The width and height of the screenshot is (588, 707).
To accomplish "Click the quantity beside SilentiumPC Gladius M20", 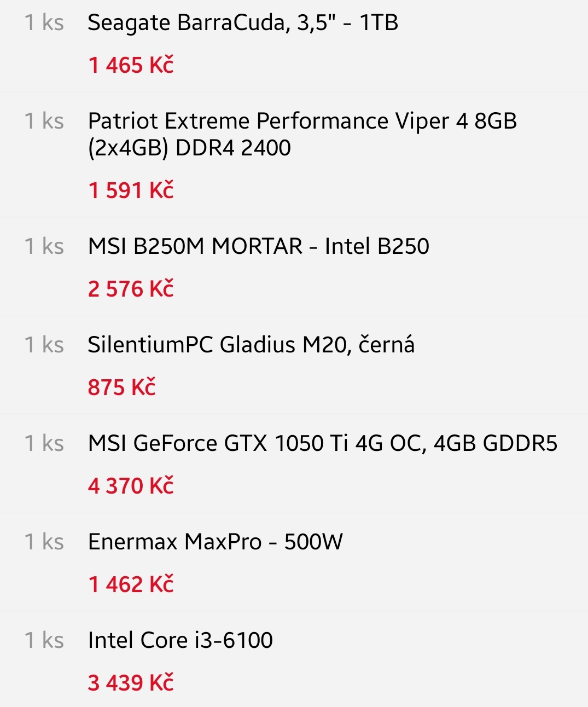I will [44, 345].
